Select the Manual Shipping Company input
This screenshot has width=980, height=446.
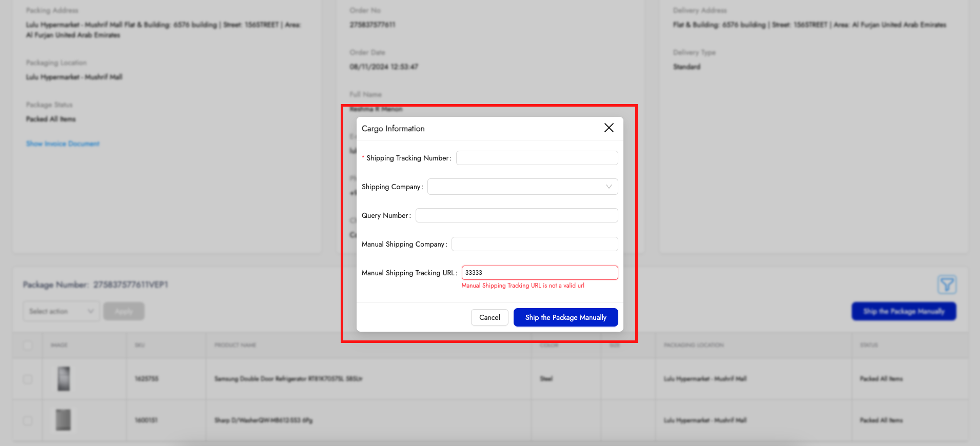[534, 244]
